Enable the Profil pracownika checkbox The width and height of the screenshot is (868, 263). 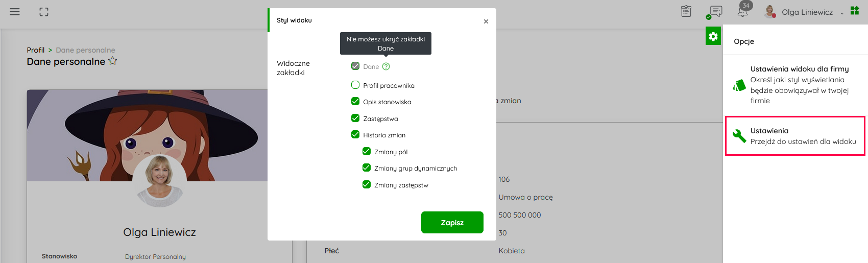pos(355,85)
